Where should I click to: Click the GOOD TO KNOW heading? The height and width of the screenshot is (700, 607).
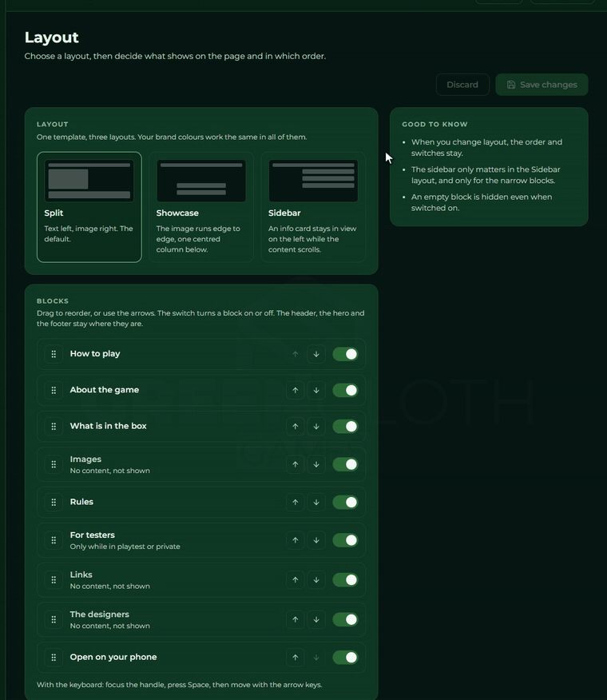[434, 124]
